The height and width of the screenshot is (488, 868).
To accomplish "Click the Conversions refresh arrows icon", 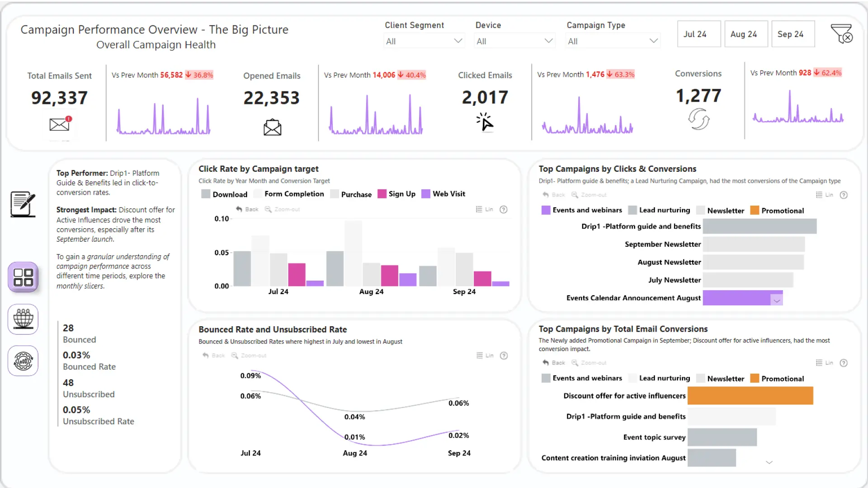I will tap(698, 119).
